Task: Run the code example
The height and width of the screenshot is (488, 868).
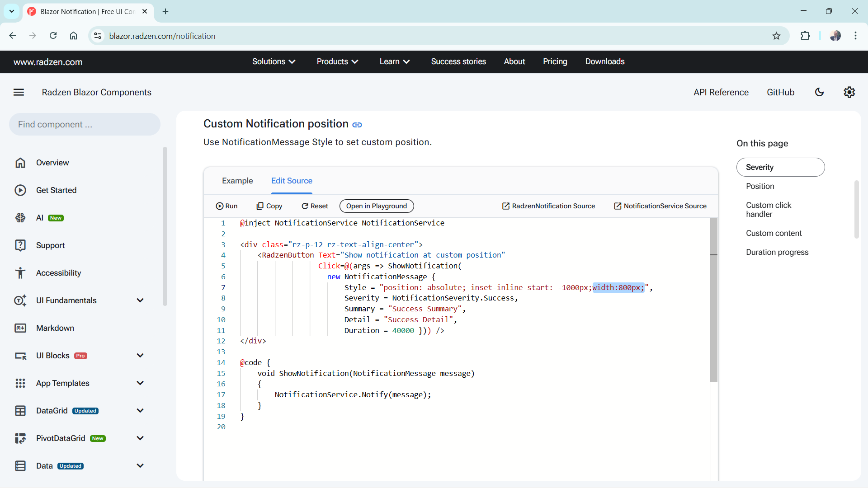Action: (x=226, y=206)
